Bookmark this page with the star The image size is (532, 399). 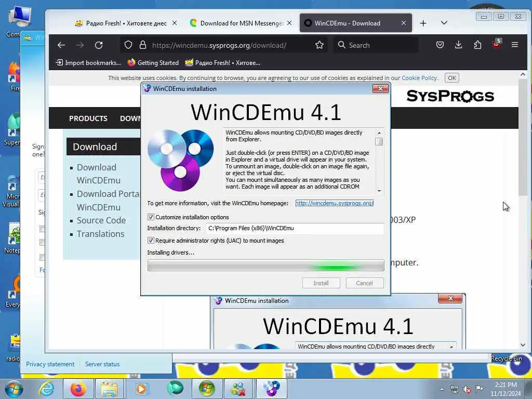(320, 45)
